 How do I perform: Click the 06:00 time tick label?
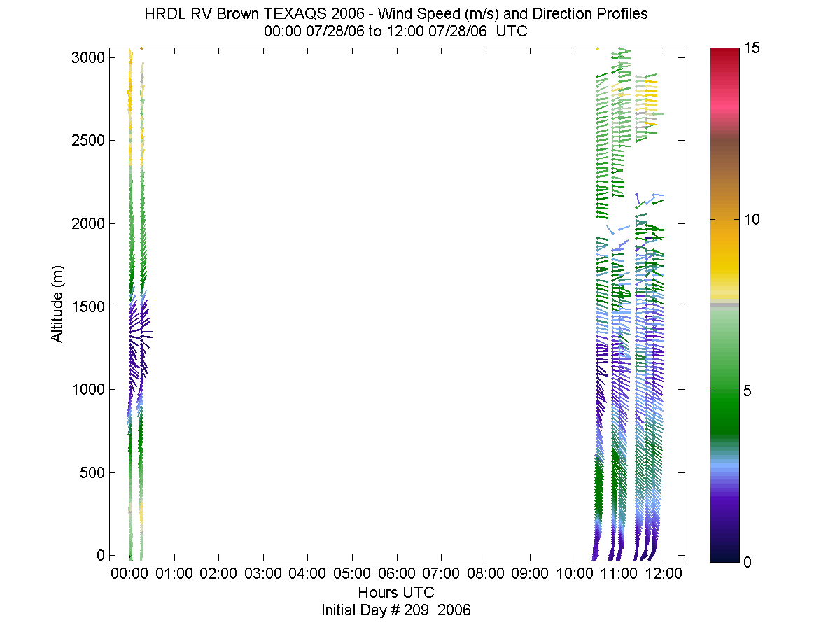pyautogui.click(x=397, y=574)
